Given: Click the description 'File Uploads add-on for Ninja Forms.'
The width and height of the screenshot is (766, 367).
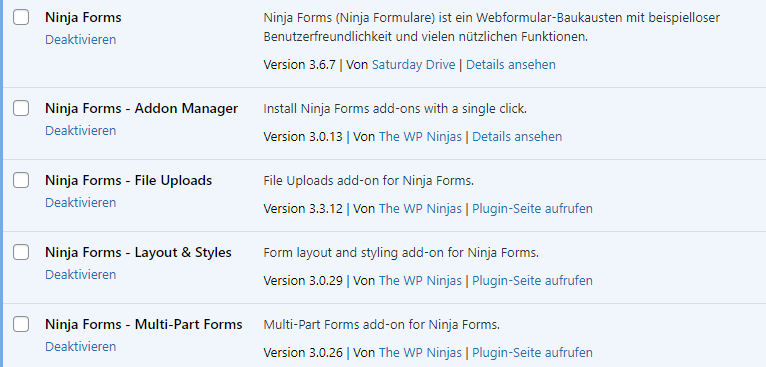Looking at the screenshot, I should point(368,181).
